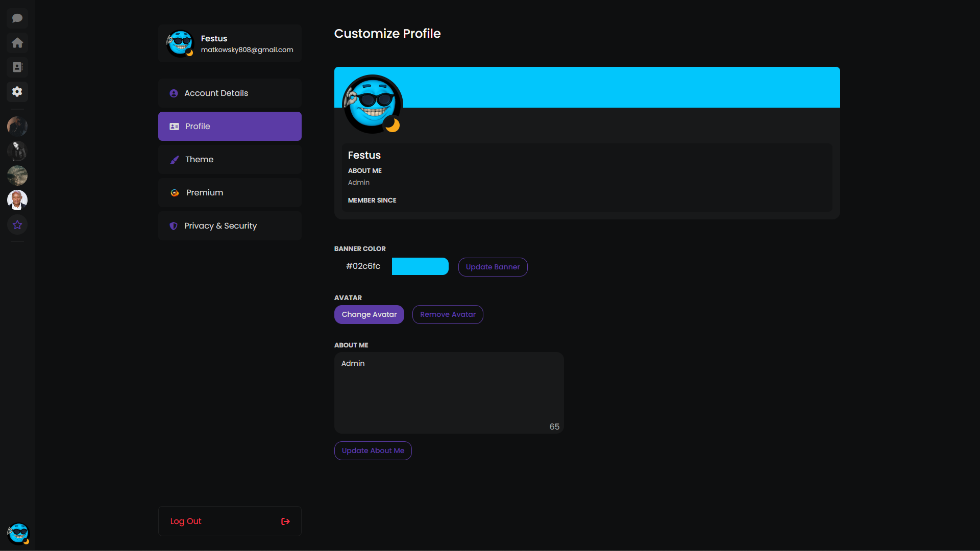Click the Change Avatar button
The height and width of the screenshot is (551, 980).
(369, 315)
